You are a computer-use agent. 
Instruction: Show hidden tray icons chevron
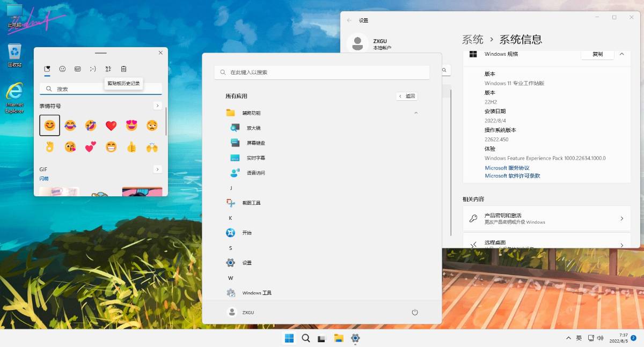click(568, 338)
